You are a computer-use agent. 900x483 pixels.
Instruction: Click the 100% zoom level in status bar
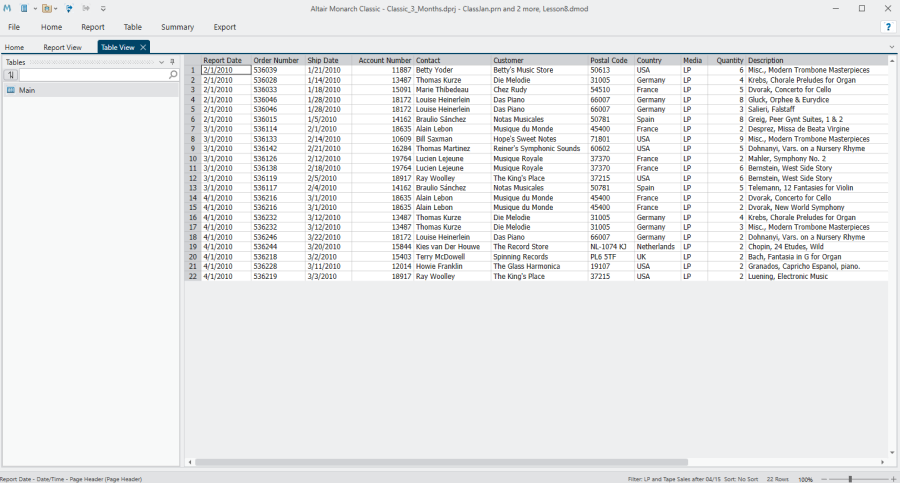point(806,480)
